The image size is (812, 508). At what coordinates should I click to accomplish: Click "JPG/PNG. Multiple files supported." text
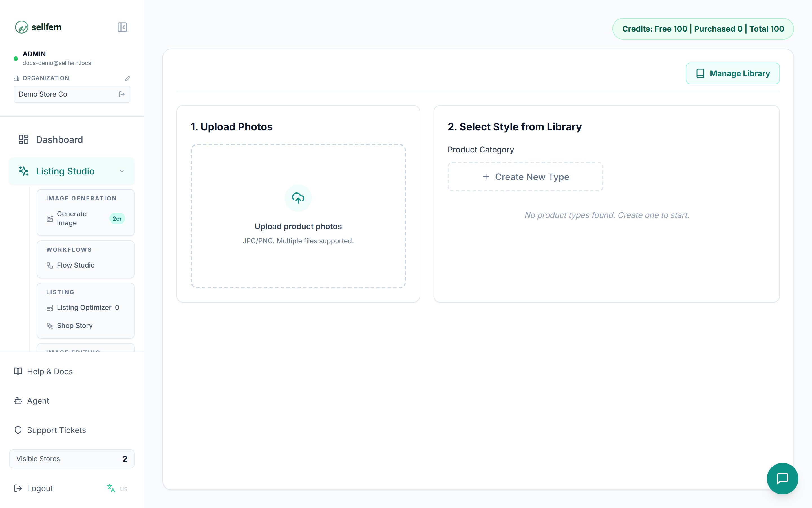[298, 241]
